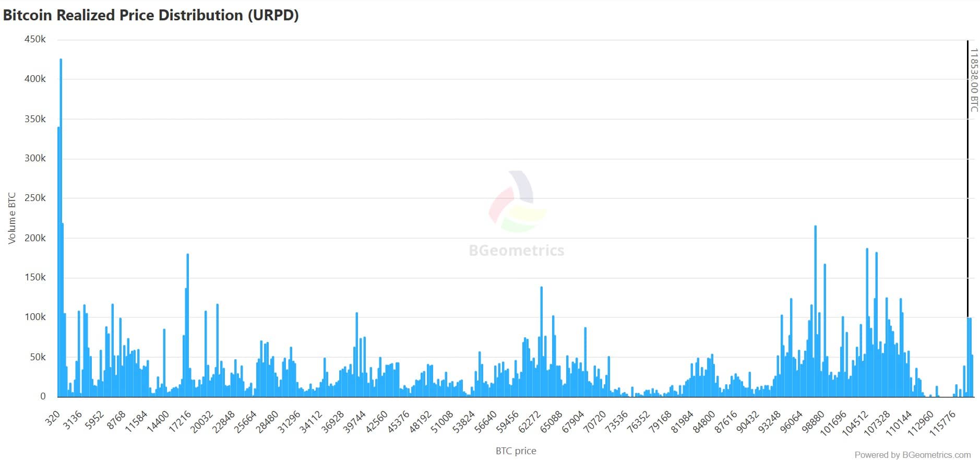Click the x-axis label 5952

click(94, 420)
